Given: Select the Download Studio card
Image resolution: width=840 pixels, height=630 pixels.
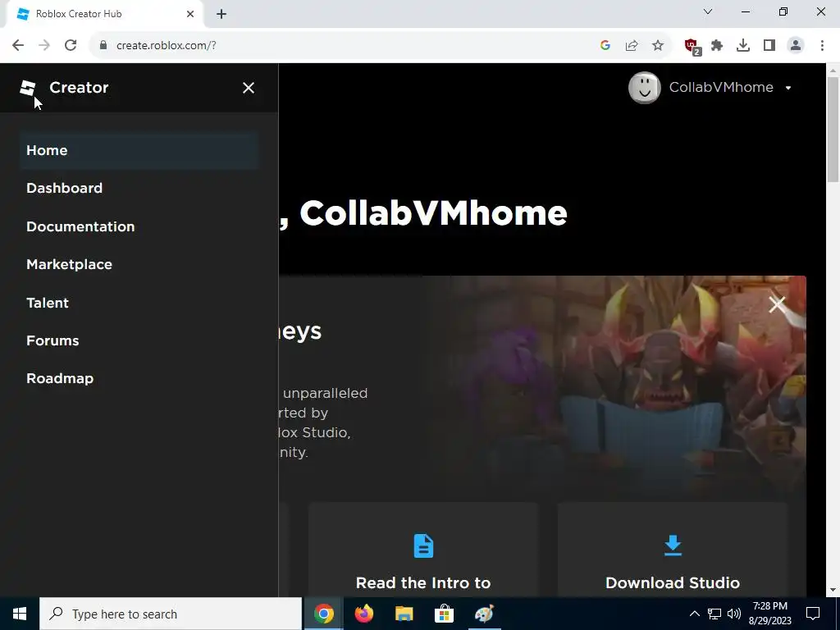Looking at the screenshot, I should pos(673,550).
